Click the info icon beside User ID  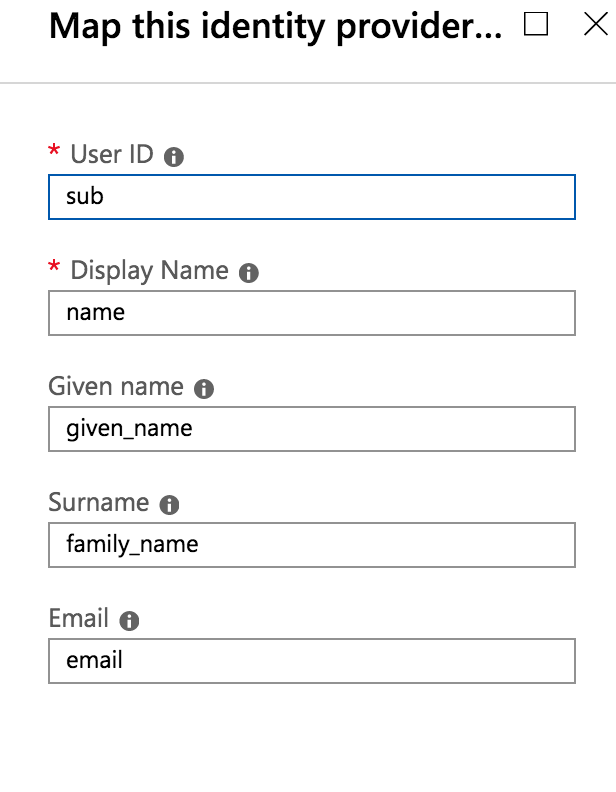[174, 157]
